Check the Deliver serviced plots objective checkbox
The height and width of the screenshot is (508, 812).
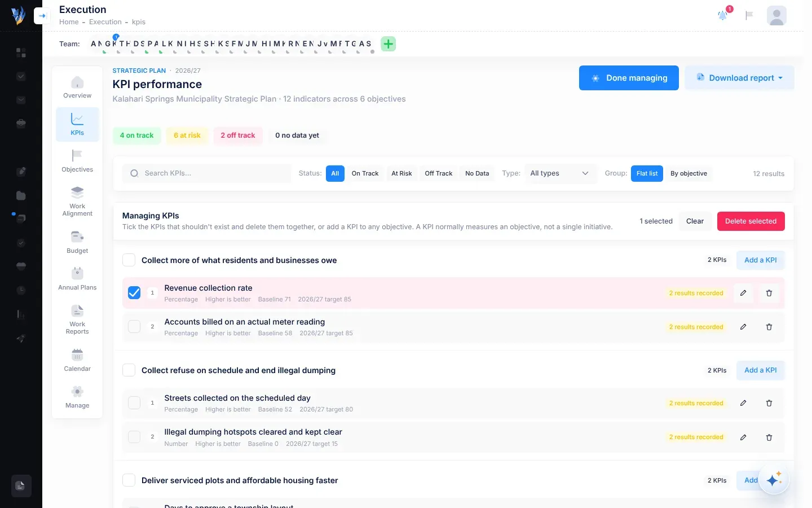pos(129,480)
